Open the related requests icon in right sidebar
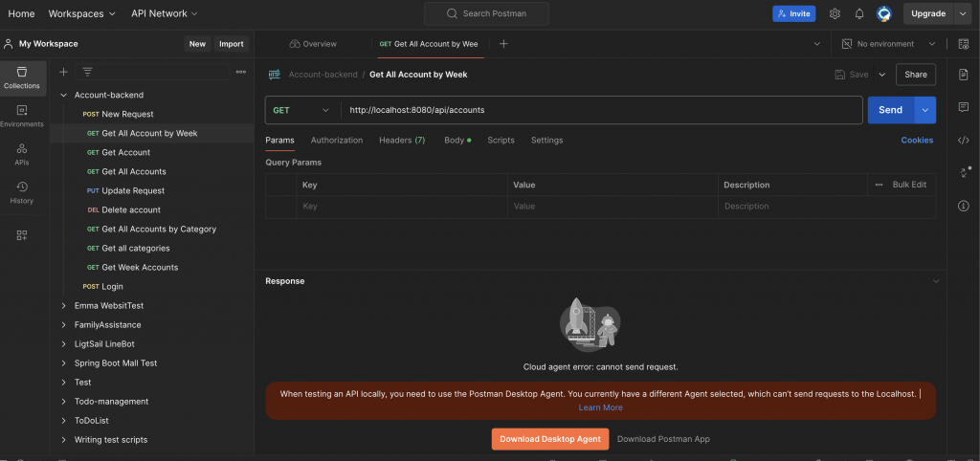Image resolution: width=980 pixels, height=461 pixels. pyautogui.click(x=964, y=172)
